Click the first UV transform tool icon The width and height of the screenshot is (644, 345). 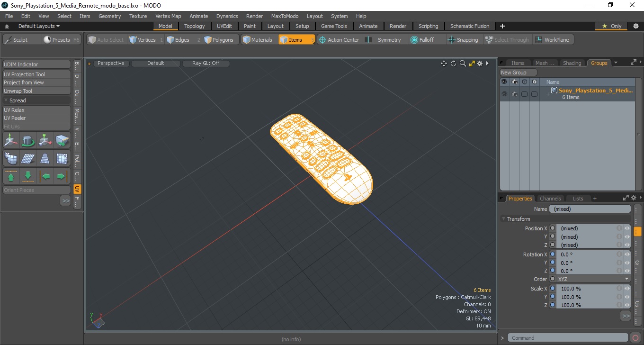pyautogui.click(x=11, y=140)
